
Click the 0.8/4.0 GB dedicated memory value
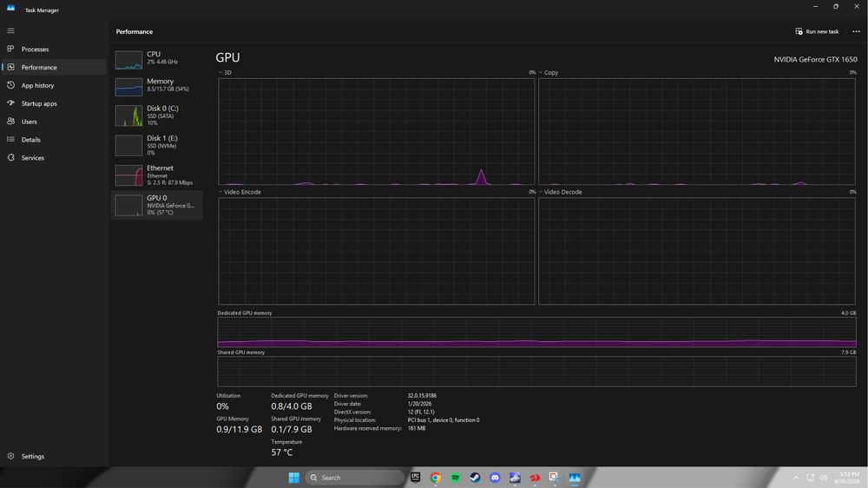[292, 406]
